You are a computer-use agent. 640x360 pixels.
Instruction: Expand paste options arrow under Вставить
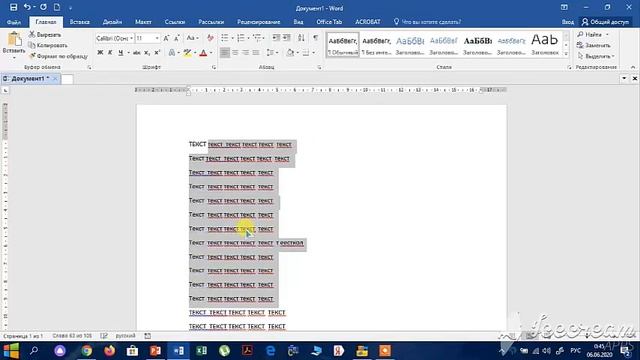(14, 58)
